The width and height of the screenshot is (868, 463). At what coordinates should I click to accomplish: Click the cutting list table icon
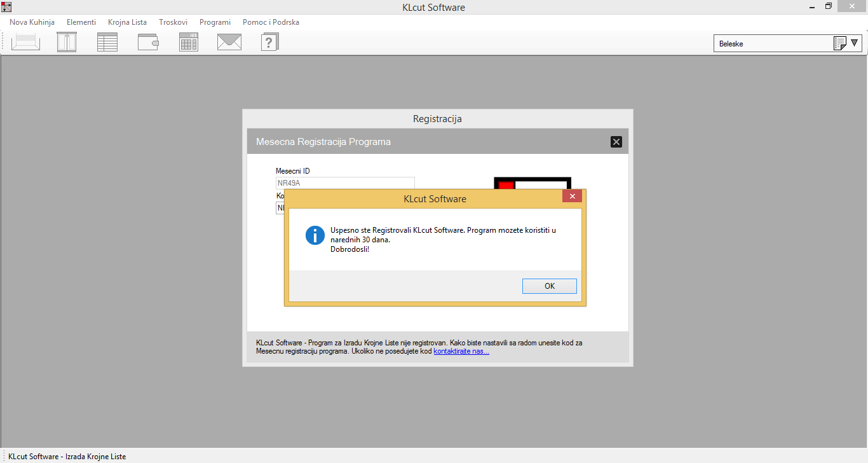107,43
